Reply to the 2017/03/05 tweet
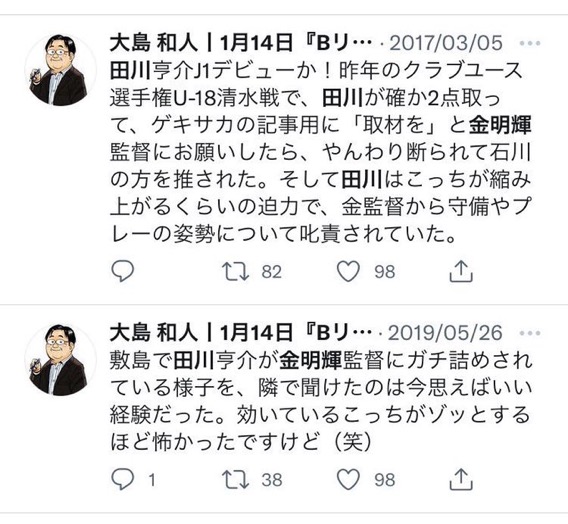 point(123,271)
